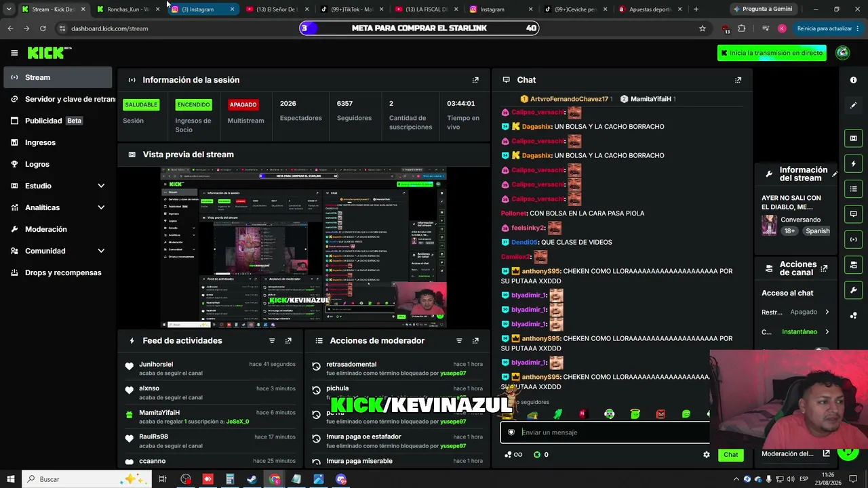Switch to the El Señor De YouTube tab

(x=277, y=9)
